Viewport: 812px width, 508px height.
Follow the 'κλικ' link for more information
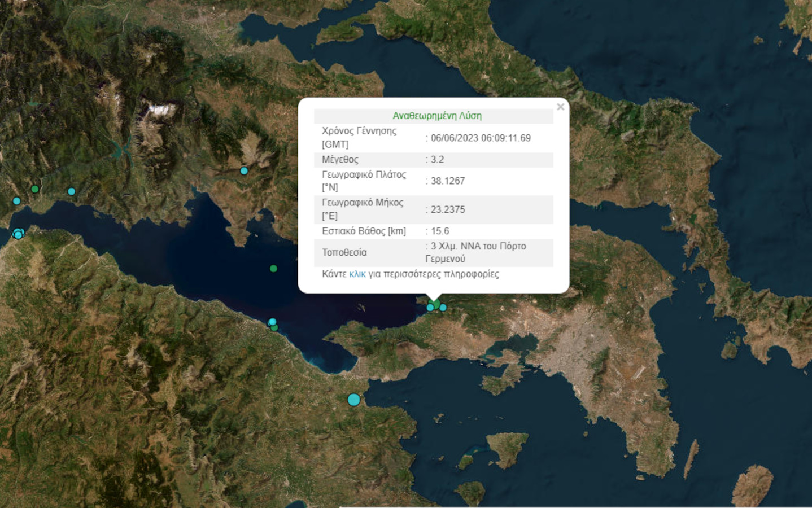[x=357, y=274]
